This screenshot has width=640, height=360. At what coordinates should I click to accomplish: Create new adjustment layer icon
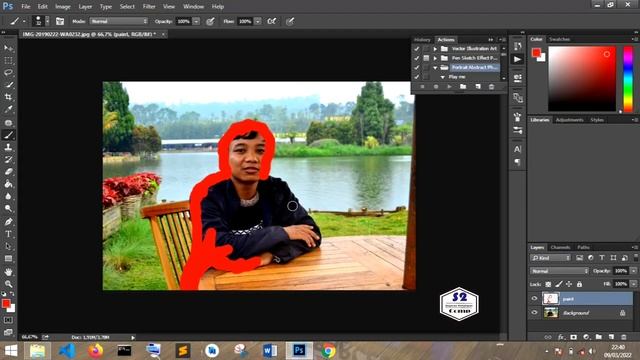point(586,337)
